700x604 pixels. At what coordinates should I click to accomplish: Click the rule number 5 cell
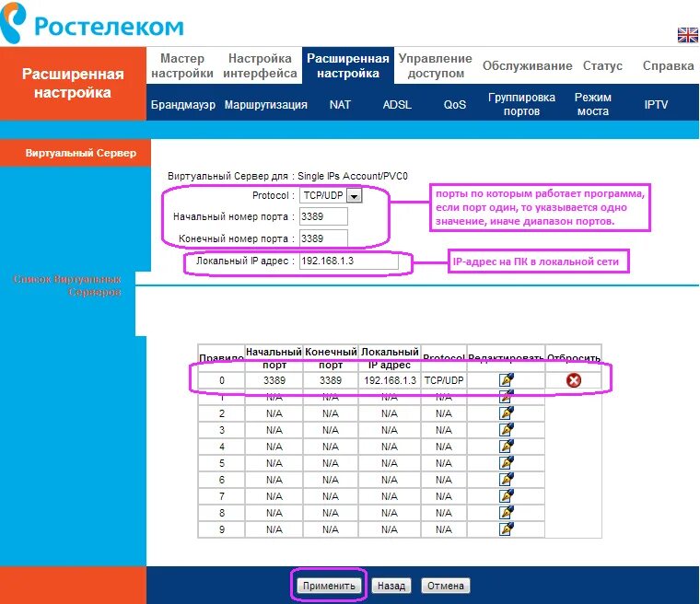(x=222, y=463)
